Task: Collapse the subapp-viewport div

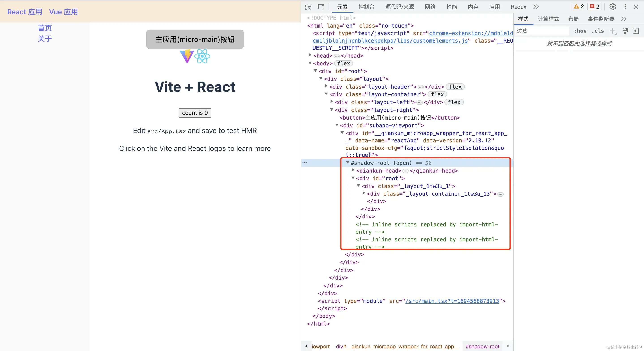Action: point(337,125)
